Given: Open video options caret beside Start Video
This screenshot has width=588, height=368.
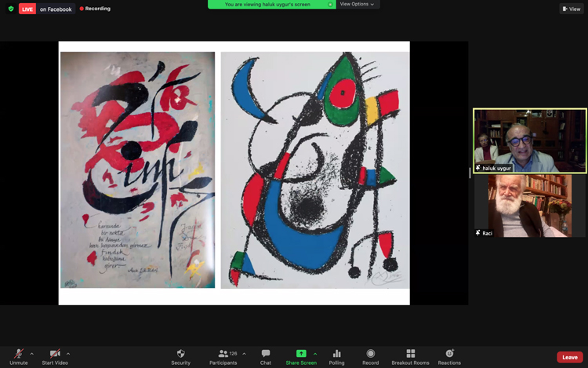Looking at the screenshot, I should pos(68,354).
